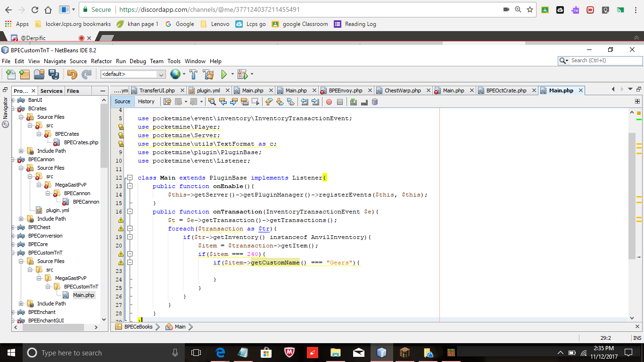The width and height of the screenshot is (644, 362).
Task: Build the project with the hammer icon
Action: click(193, 74)
